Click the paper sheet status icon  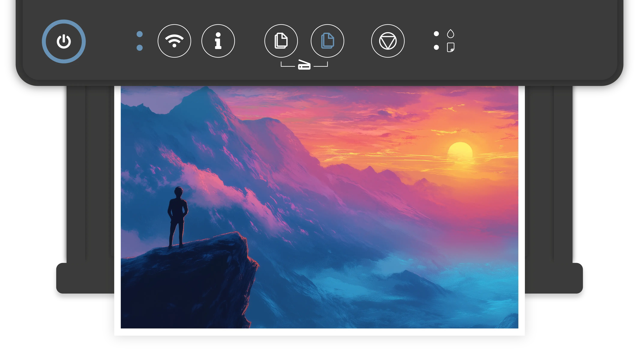(x=451, y=47)
